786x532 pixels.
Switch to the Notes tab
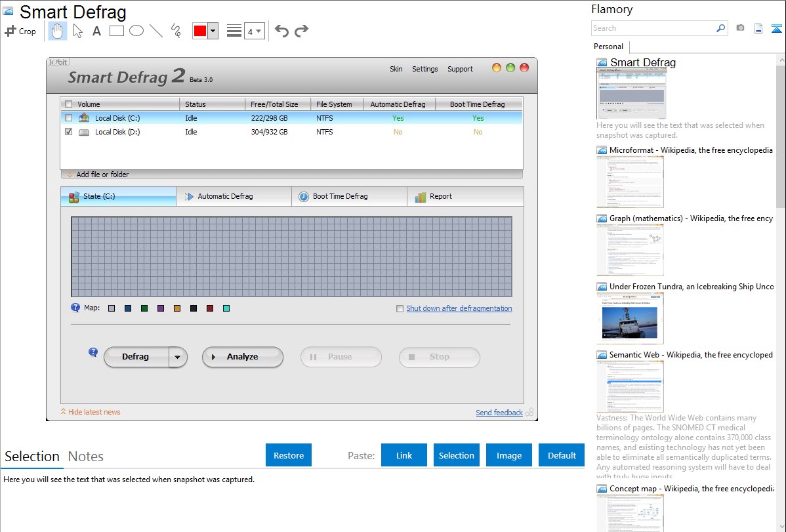[x=86, y=457]
